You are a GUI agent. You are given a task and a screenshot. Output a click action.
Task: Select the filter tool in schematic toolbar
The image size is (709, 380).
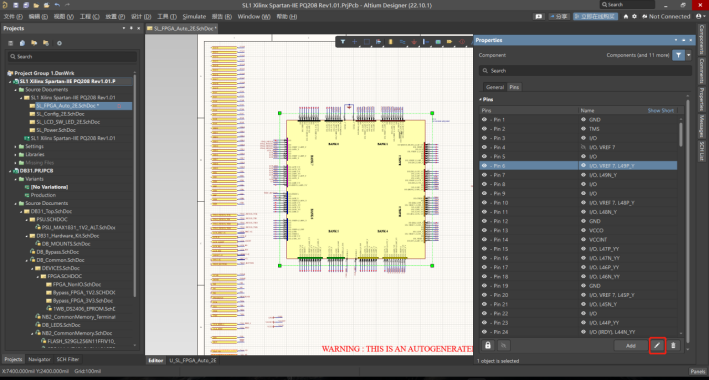click(343, 42)
